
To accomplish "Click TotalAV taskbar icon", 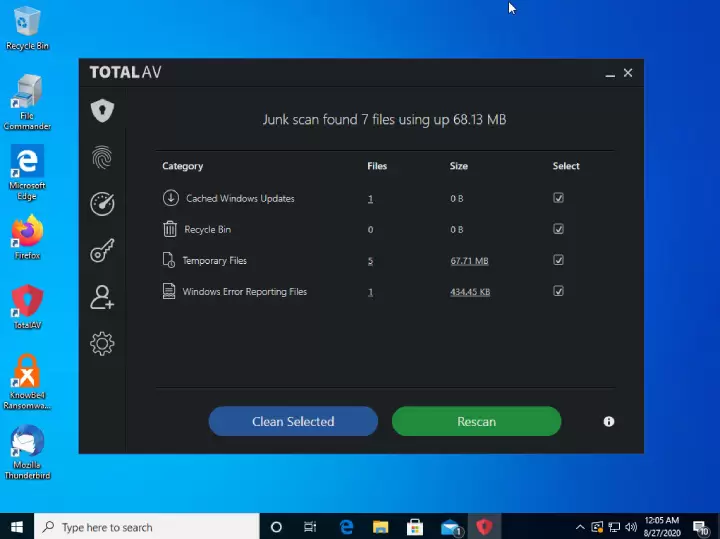I will click(x=484, y=527).
